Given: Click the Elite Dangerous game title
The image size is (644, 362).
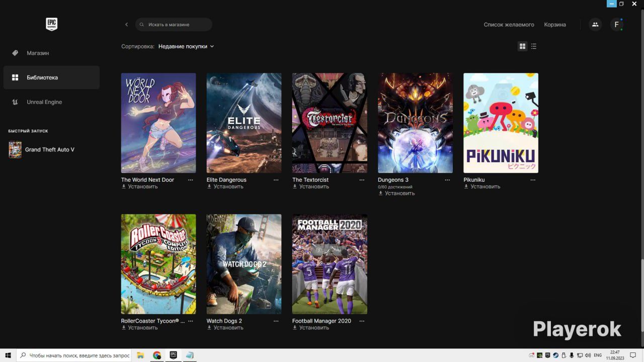Looking at the screenshot, I should point(226,180).
